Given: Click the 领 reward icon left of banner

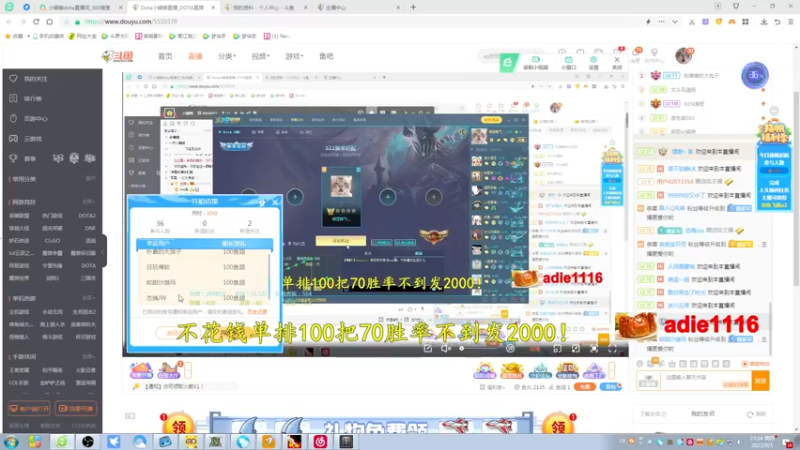Looking at the screenshot, I should tap(177, 426).
